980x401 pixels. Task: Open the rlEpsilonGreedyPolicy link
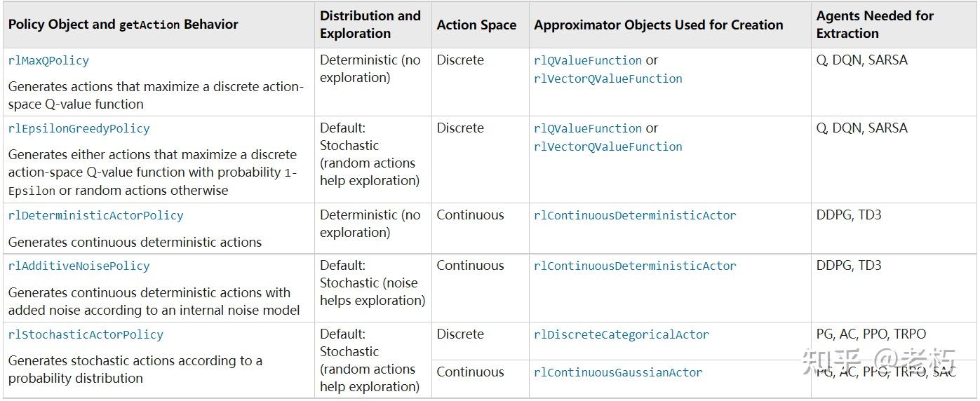coord(79,129)
